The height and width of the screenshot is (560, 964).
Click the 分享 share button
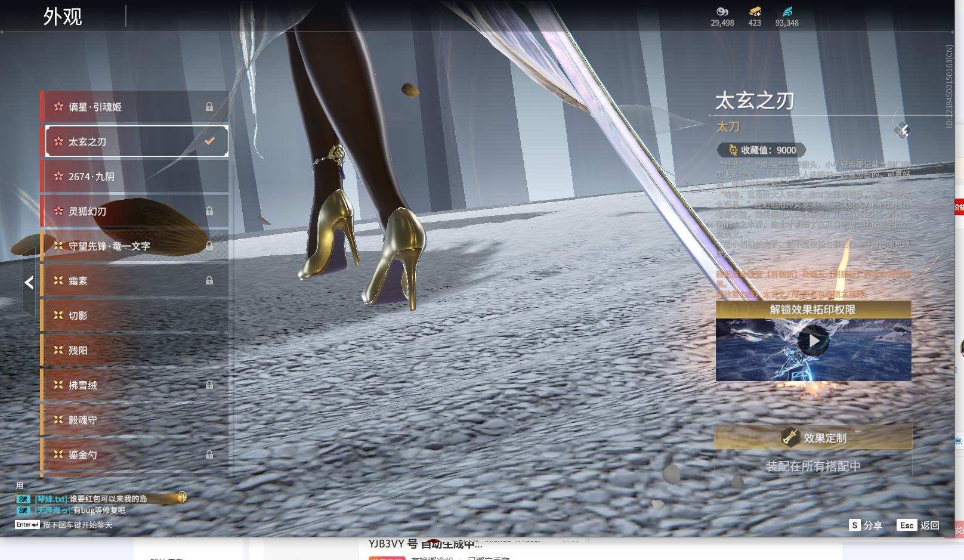tap(866, 525)
